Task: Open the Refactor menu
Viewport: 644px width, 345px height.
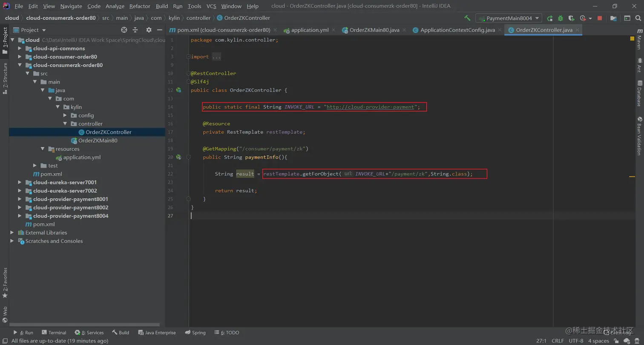Action: point(140,6)
